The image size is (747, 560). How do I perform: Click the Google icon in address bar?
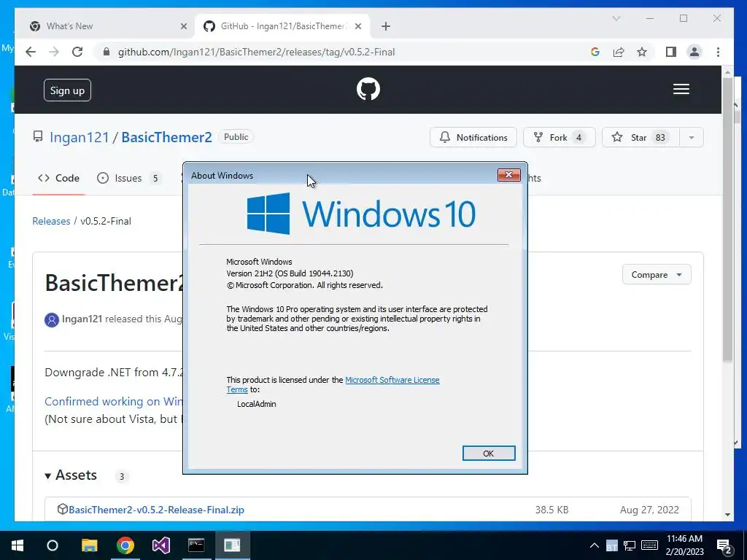point(595,52)
